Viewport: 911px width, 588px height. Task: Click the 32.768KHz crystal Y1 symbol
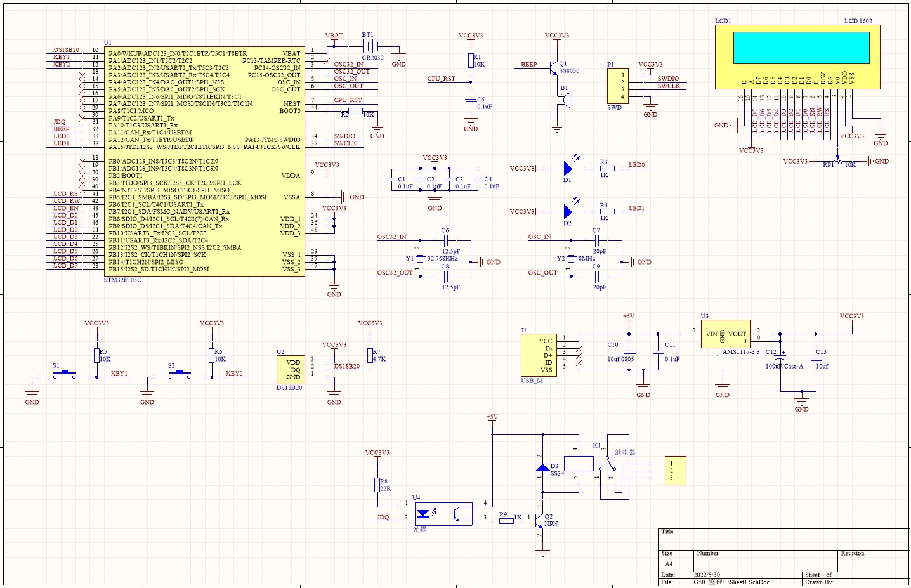click(x=421, y=258)
